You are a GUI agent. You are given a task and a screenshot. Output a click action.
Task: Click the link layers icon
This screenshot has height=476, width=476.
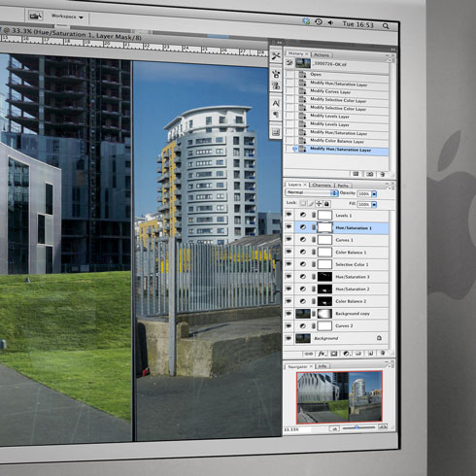[309, 354]
